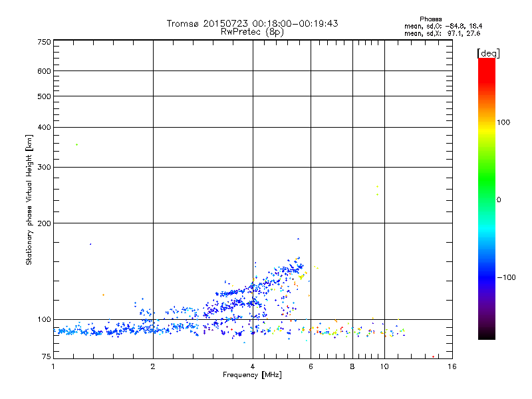Click the y-axis title 'Stationary phase Virtual Height [km]'
532x399 pixels.
(29, 199)
